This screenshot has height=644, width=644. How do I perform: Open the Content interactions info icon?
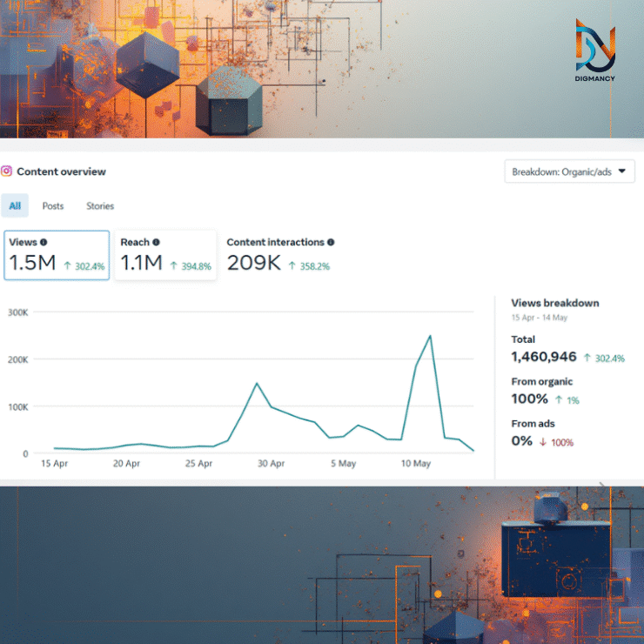[331, 243]
